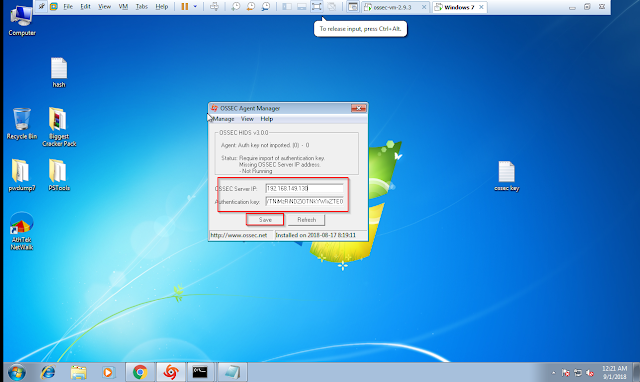The height and width of the screenshot is (382, 640).
Task: Select the pwdump7 folder
Action: (22, 175)
